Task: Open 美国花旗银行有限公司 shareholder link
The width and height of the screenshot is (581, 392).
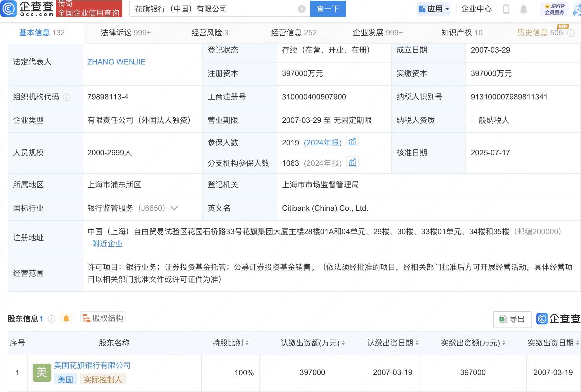Action: 92,365
